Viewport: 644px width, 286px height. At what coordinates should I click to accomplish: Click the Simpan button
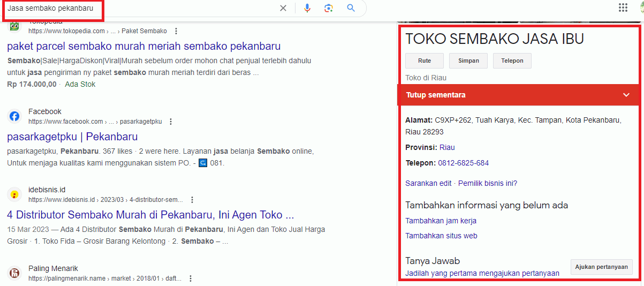point(468,61)
